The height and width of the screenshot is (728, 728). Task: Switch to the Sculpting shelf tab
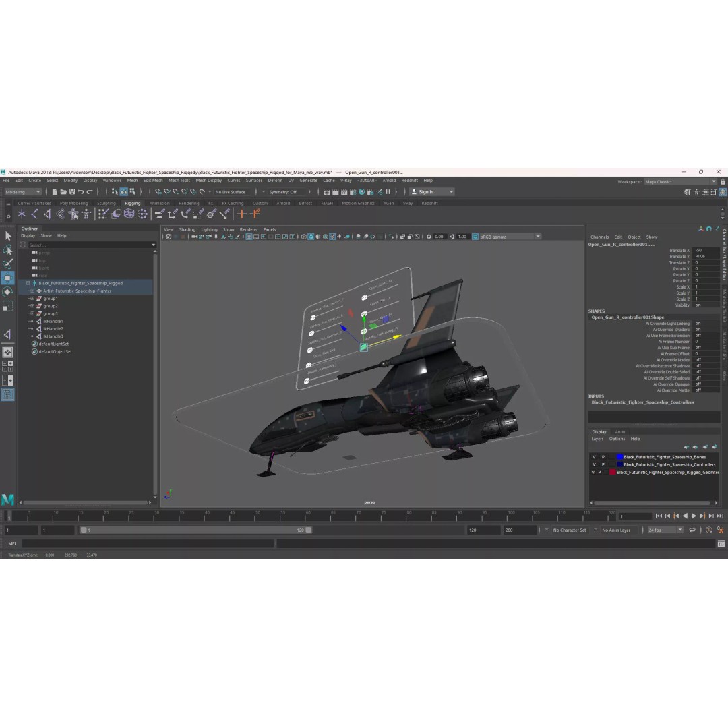pyautogui.click(x=107, y=204)
